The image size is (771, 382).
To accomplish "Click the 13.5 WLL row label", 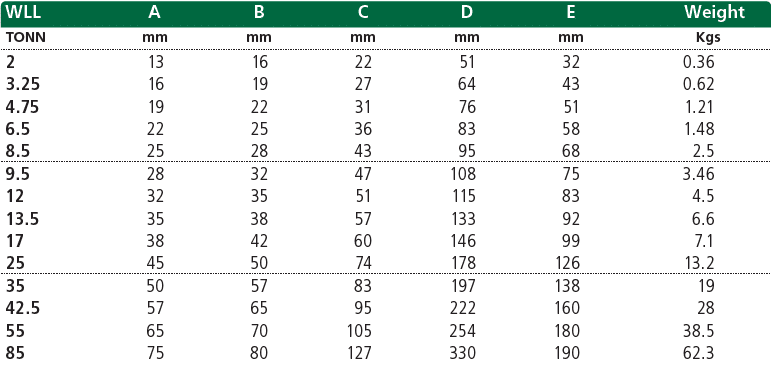I will point(23,219).
